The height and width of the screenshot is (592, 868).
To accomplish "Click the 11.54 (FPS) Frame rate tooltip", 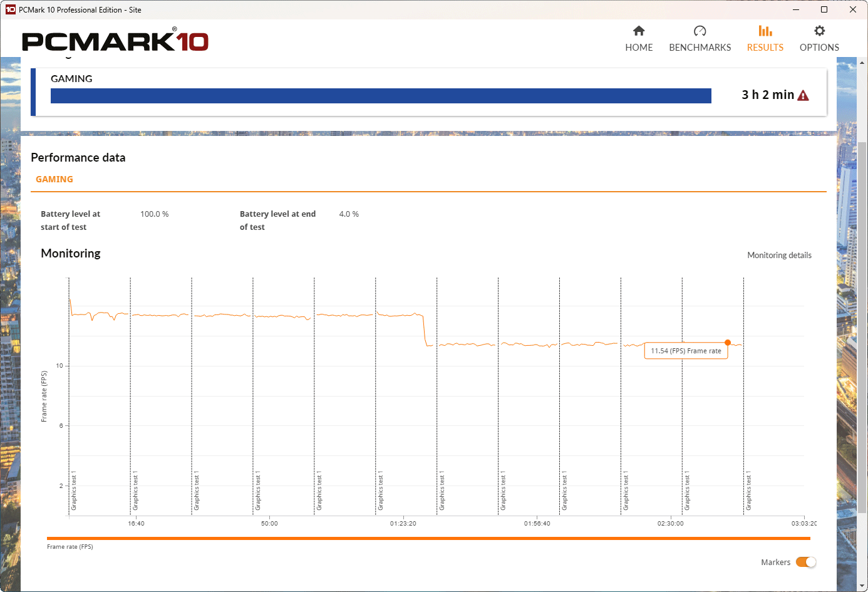I will click(686, 351).
